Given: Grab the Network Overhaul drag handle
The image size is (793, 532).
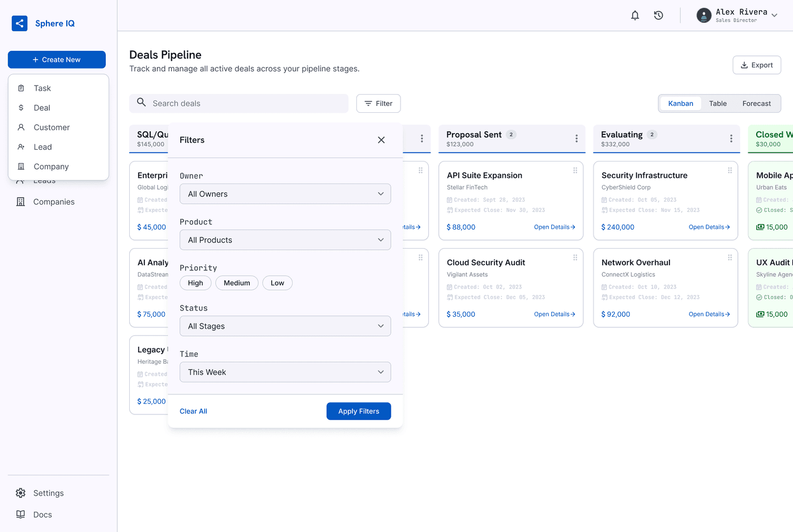Looking at the screenshot, I should point(730,258).
